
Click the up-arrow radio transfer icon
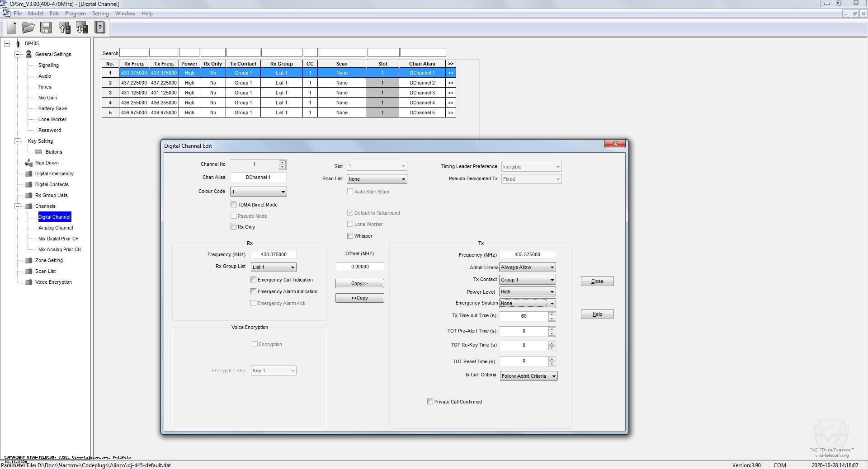pyautogui.click(x=64, y=28)
